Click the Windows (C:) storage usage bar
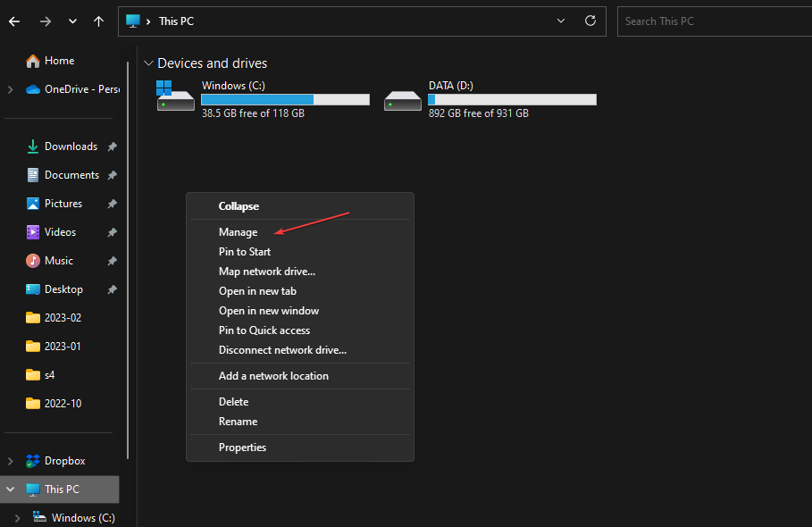Image resolution: width=812 pixels, height=527 pixels. 285,99
